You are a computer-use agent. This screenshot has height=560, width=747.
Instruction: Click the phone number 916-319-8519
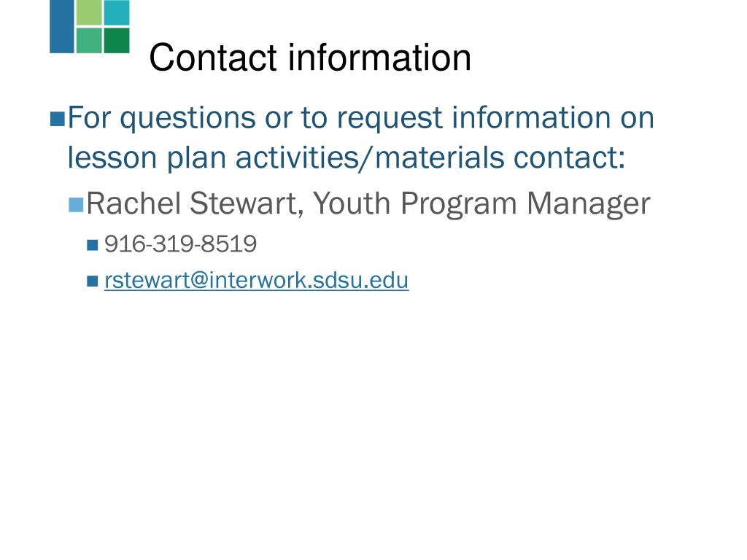click(x=181, y=244)
